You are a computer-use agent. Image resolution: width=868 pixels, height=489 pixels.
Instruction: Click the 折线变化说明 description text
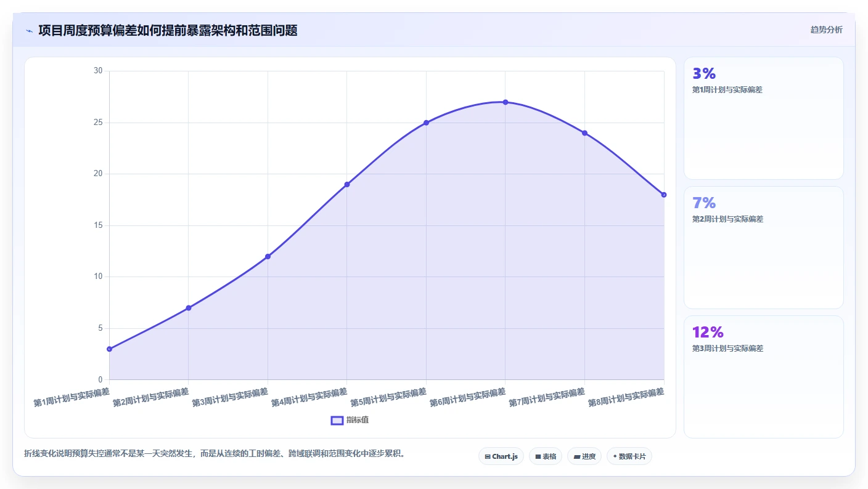[x=215, y=454]
